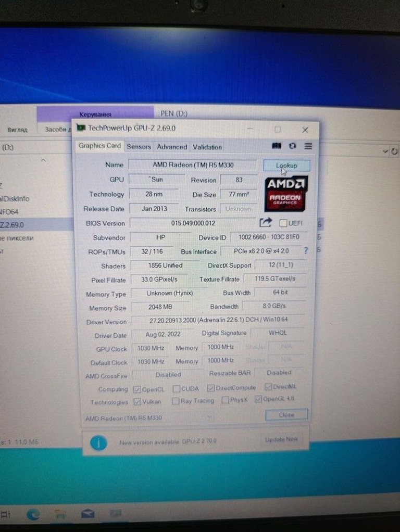Click the AMD Radeon Graphics logo
The image size is (400, 532).
[286, 193]
